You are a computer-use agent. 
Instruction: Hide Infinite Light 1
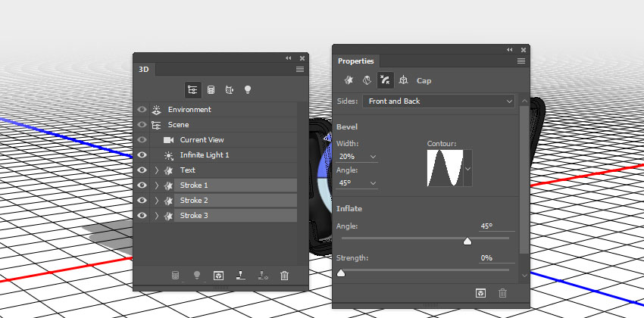pyautogui.click(x=142, y=155)
